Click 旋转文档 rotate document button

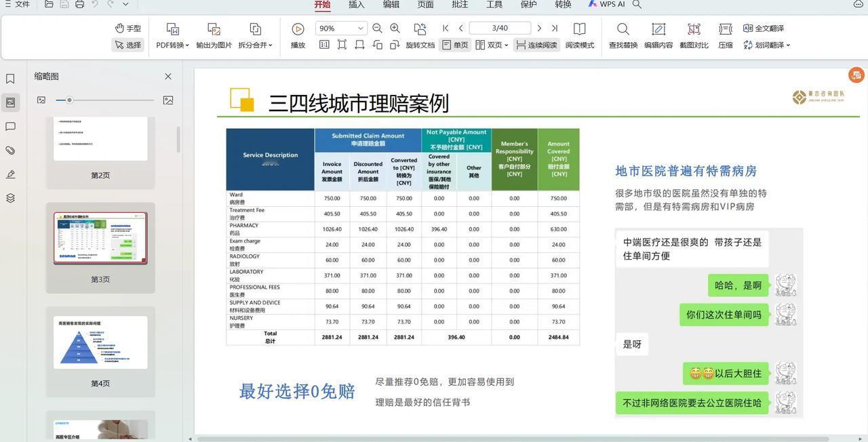pyautogui.click(x=420, y=37)
